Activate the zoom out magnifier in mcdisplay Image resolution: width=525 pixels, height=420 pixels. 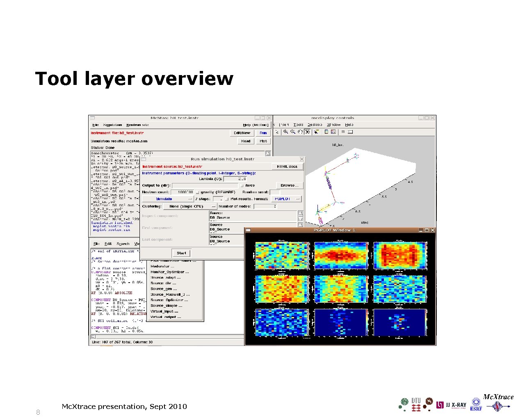293,132
